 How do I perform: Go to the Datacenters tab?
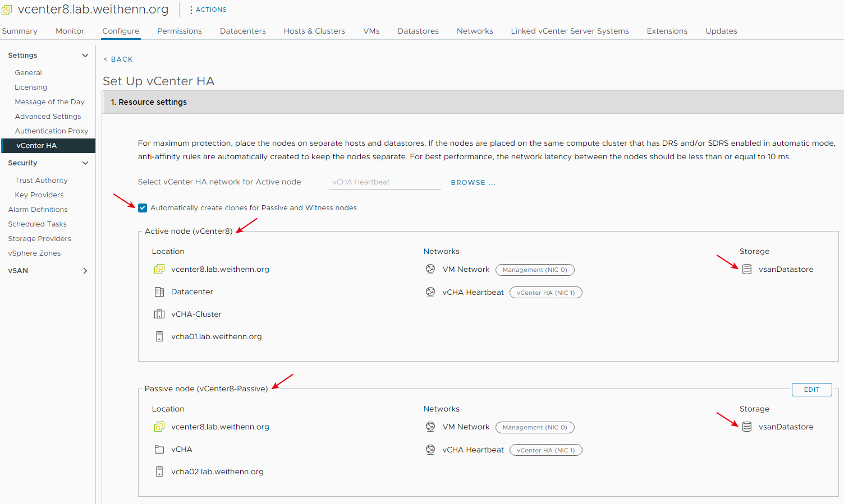click(243, 31)
